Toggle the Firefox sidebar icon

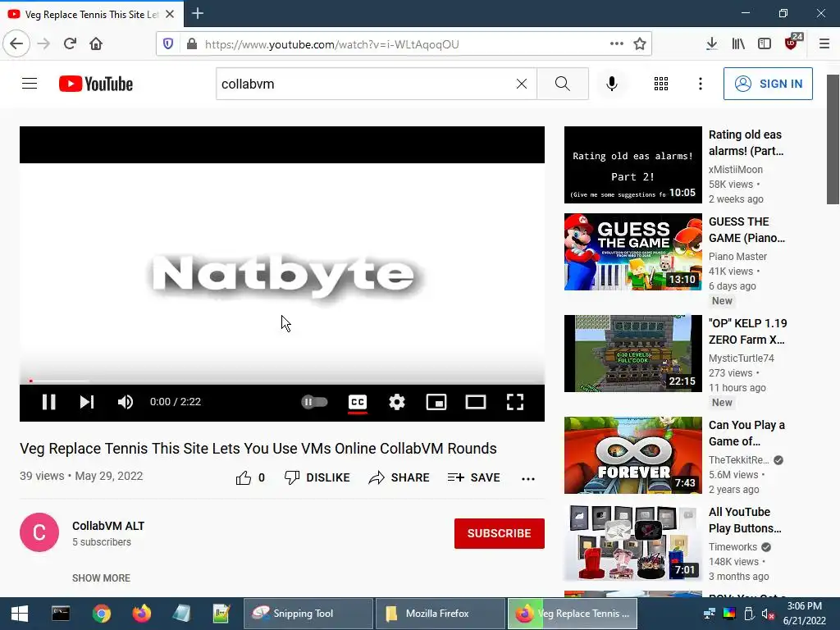[765, 44]
